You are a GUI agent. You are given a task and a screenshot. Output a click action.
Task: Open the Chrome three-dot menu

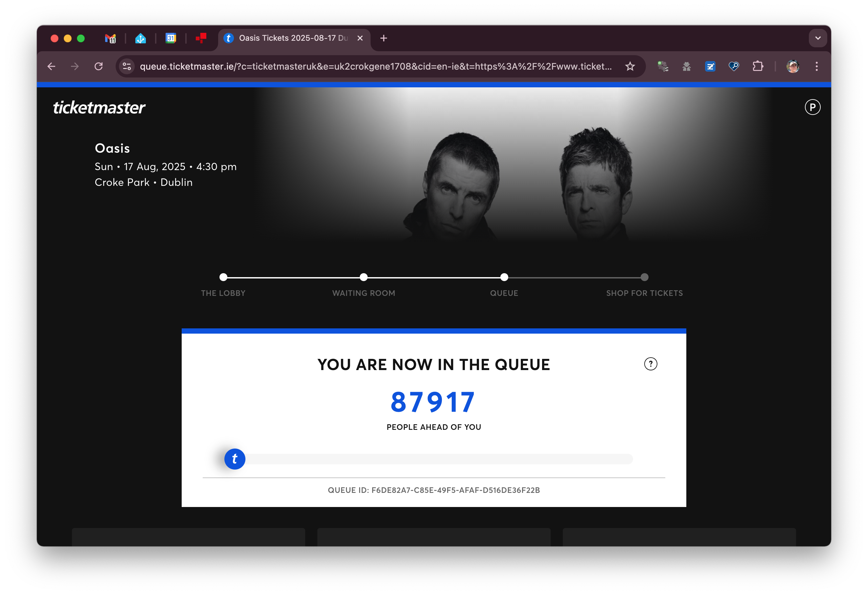click(x=817, y=66)
